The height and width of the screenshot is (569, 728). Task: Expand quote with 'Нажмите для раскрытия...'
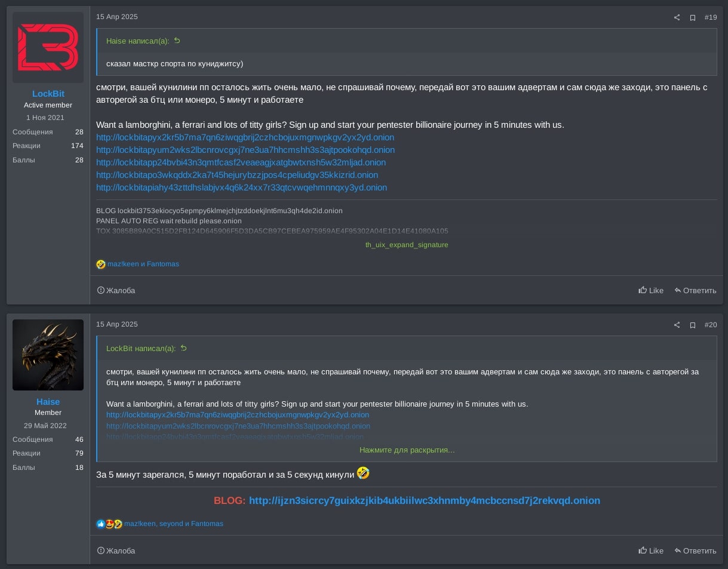point(407,450)
